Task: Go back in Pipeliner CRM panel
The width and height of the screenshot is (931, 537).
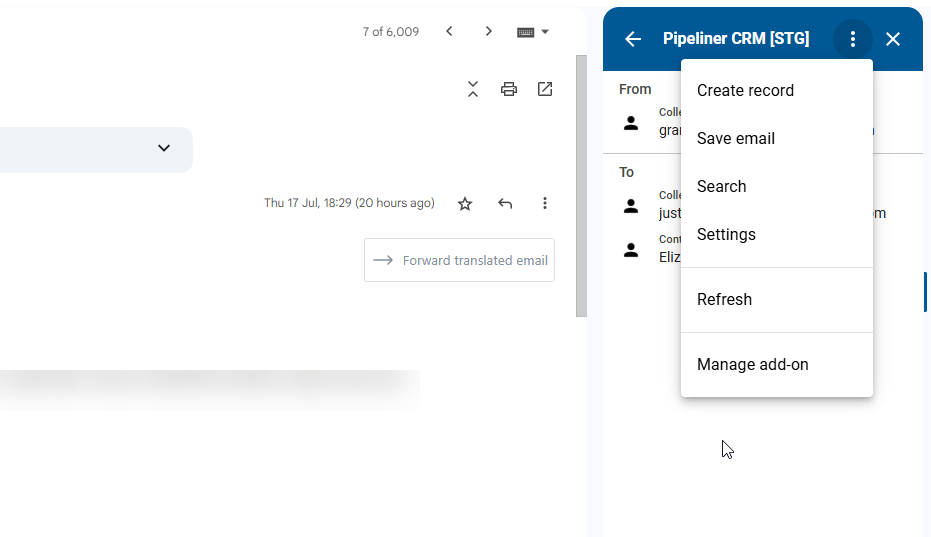Action: [633, 39]
